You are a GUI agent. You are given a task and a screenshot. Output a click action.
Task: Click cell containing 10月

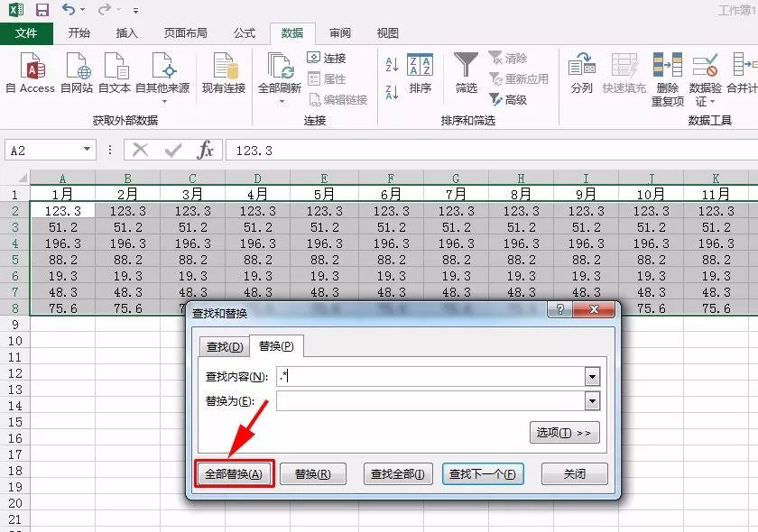pos(651,194)
